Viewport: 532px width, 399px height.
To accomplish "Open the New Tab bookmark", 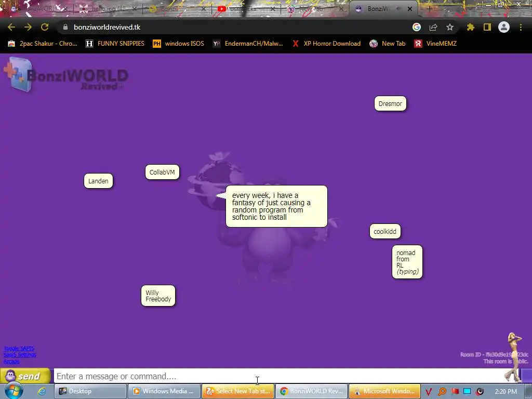I will click(x=388, y=44).
